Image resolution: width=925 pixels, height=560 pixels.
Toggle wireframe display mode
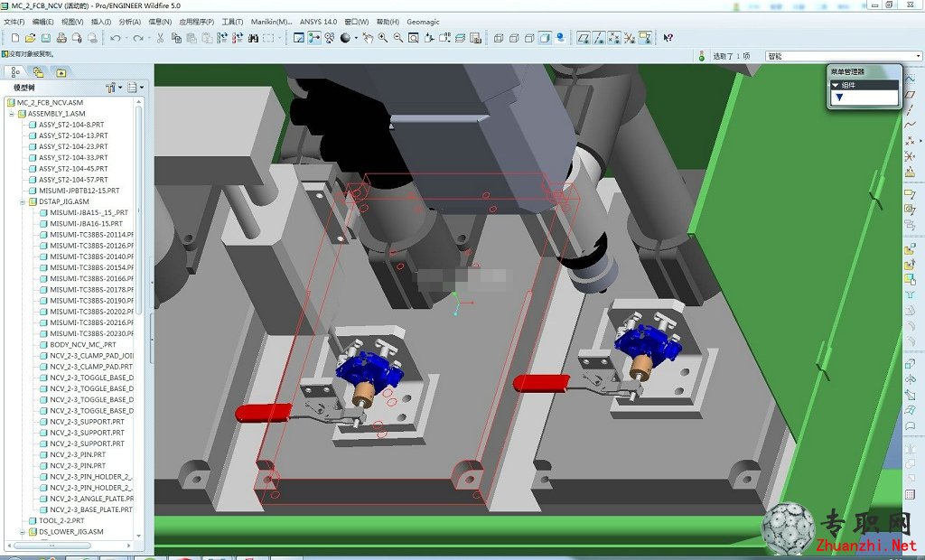(499, 38)
